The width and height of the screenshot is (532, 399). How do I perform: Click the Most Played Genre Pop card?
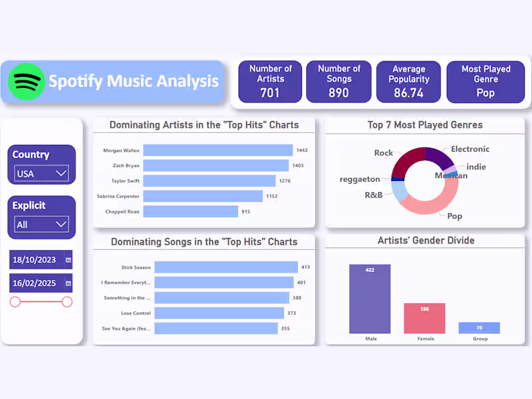tap(486, 81)
